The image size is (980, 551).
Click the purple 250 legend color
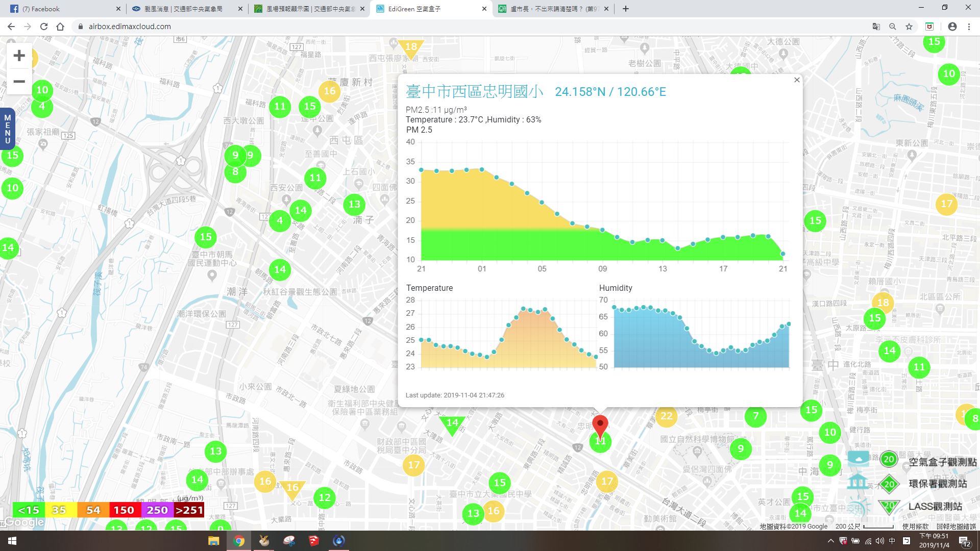pos(157,510)
